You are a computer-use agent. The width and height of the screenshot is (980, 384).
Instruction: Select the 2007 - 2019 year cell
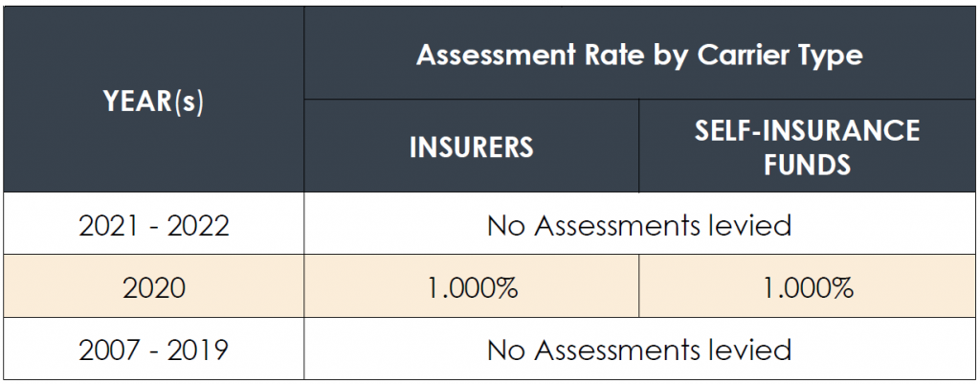pyautogui.click(x=154, y=349)
